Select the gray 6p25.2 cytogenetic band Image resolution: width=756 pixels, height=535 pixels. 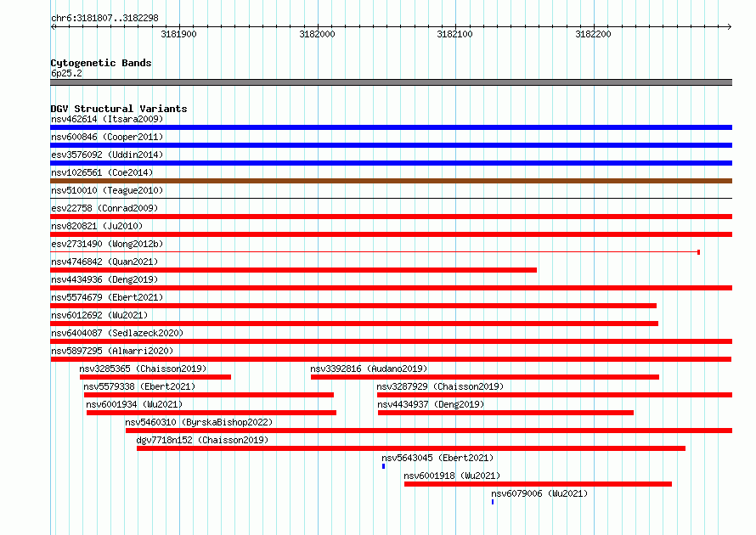point(391,82)
